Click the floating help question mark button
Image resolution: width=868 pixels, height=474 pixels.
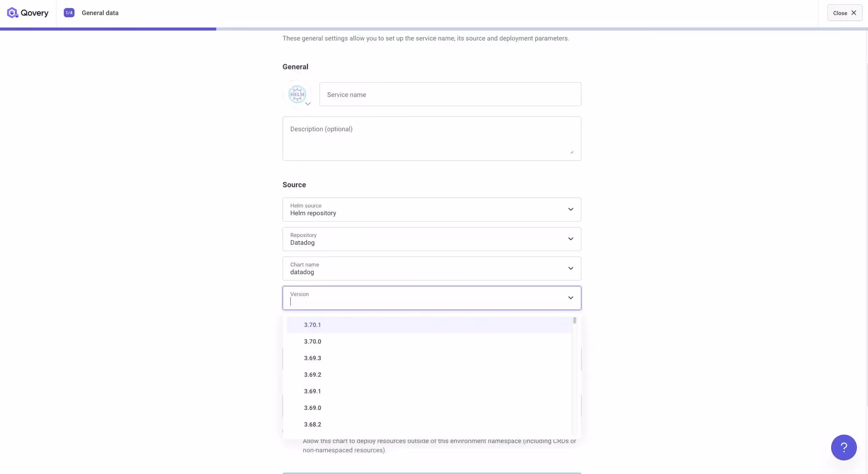click(x=843, y=447)
